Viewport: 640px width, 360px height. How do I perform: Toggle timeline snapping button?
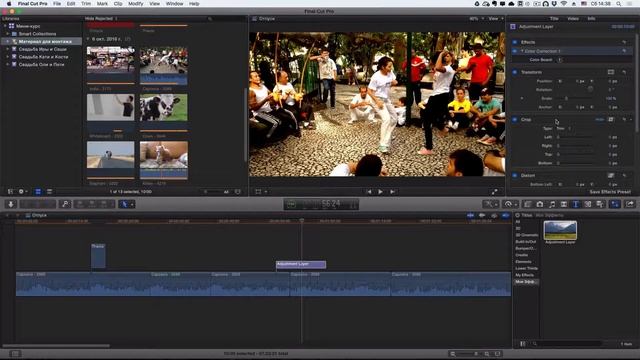point(505,215)
